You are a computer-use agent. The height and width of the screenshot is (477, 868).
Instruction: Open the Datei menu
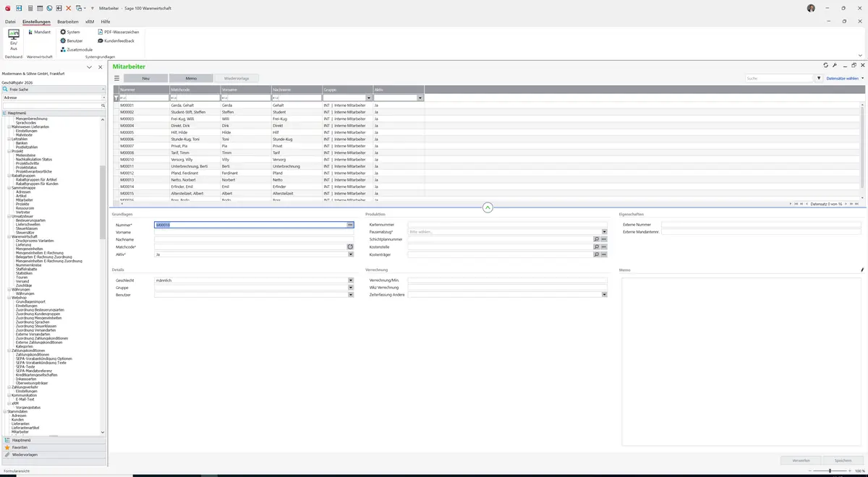pyautogui.click(x=10, y=22)
